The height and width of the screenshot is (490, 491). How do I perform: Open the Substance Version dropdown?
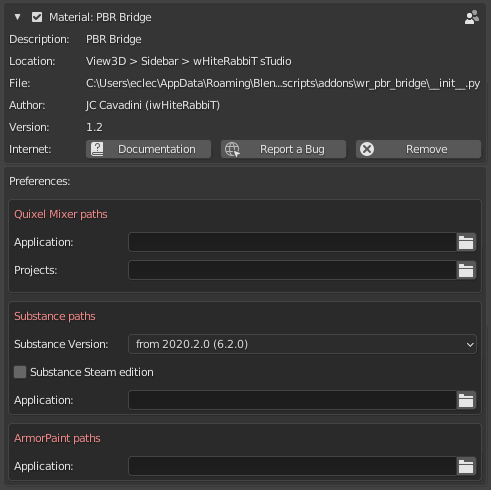302,344
